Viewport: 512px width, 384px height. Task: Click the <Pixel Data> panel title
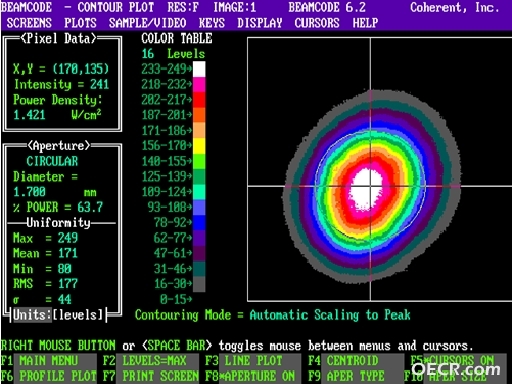coord(58,38)
